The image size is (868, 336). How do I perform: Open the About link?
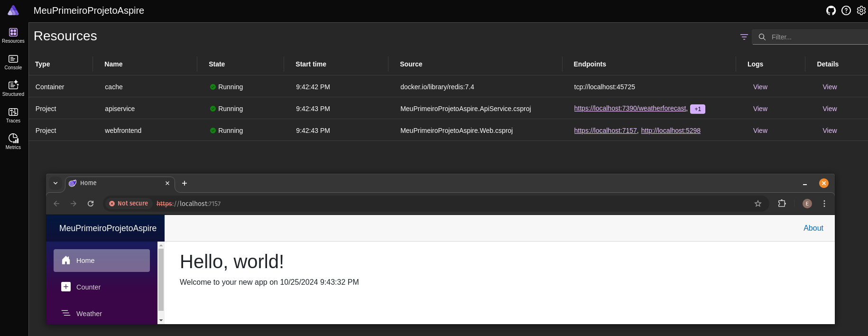813,228
